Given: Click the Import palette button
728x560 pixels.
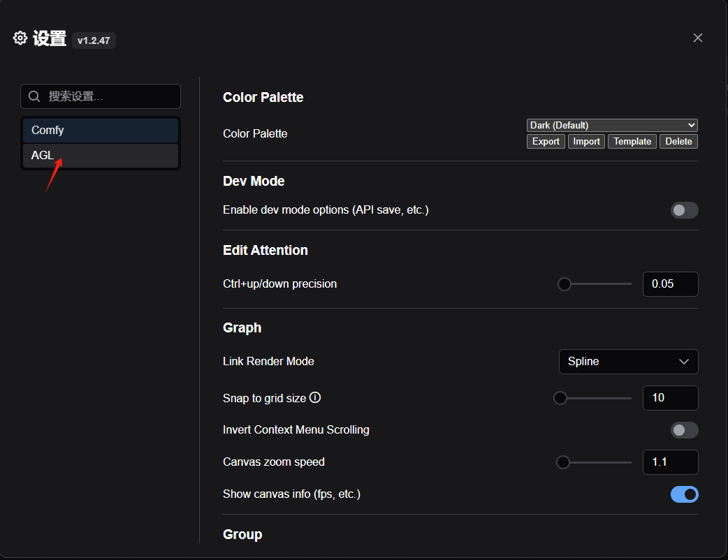Looking at the screenshot, I should 586,142.
